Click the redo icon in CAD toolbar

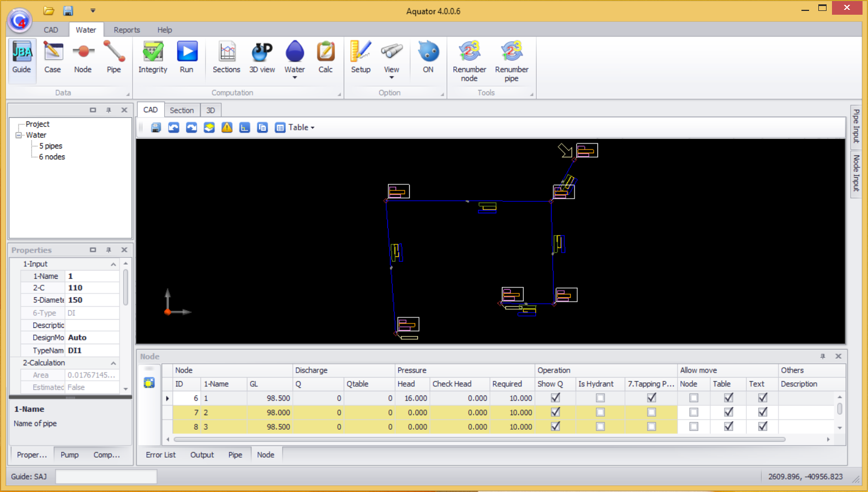pyautogui.click(x=191, y=128)
